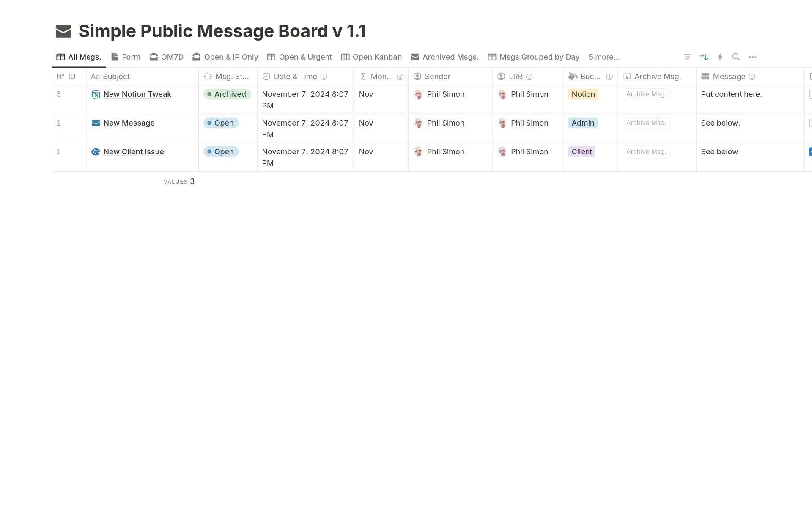Click Phil Simon avatar in Sender of row 3

[x=418, y=94]
